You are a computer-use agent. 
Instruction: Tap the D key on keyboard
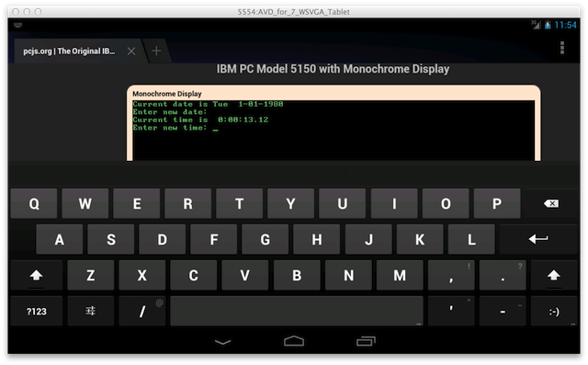pos(162,239)
